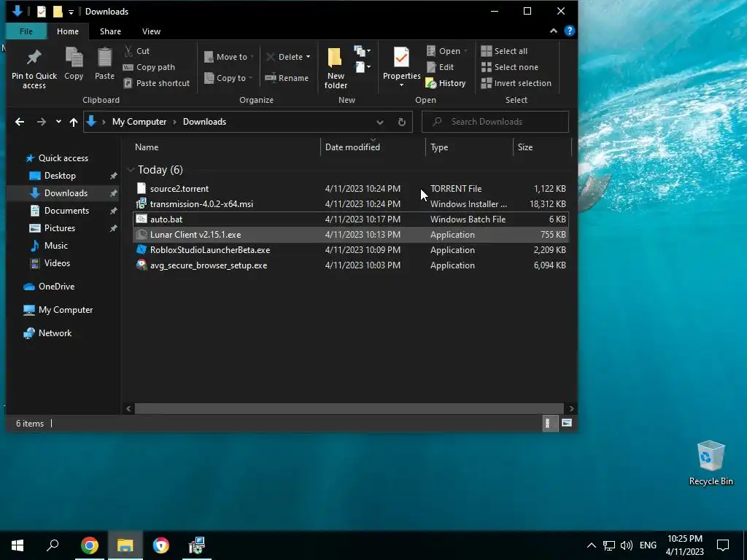Image resolution: width=747 pixels, height=560 pixels.
Task: Create a New folder
Action: [336, 68]
